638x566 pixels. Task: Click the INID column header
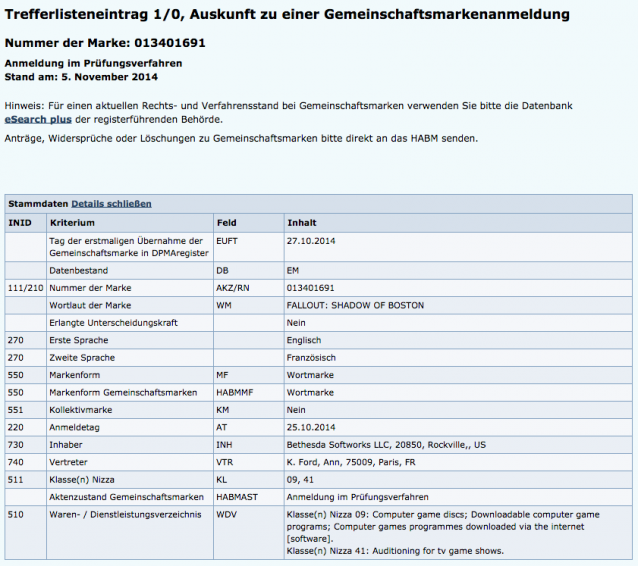26,223
